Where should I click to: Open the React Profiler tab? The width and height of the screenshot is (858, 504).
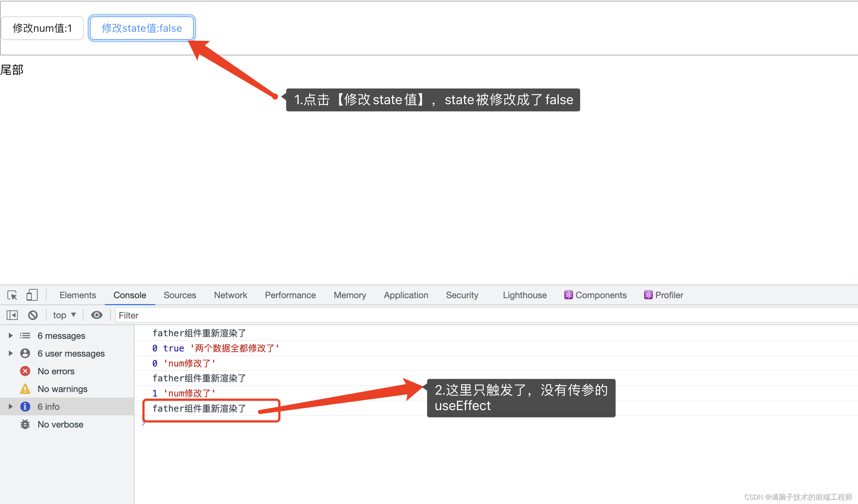[x=664, y=295]
